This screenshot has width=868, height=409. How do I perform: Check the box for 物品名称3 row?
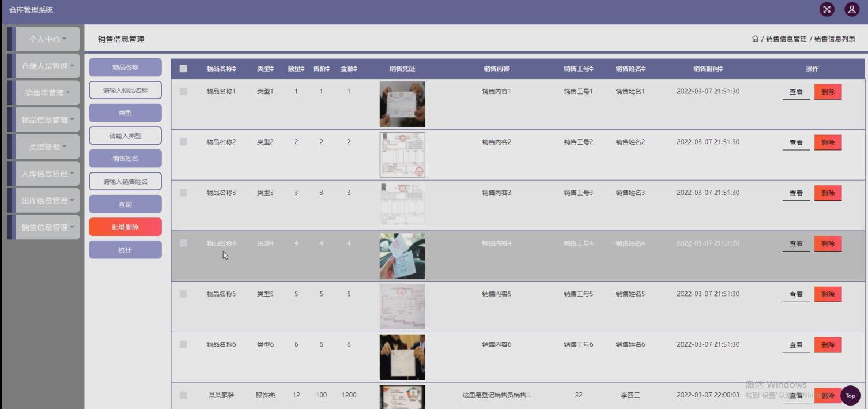pos(183,193)
